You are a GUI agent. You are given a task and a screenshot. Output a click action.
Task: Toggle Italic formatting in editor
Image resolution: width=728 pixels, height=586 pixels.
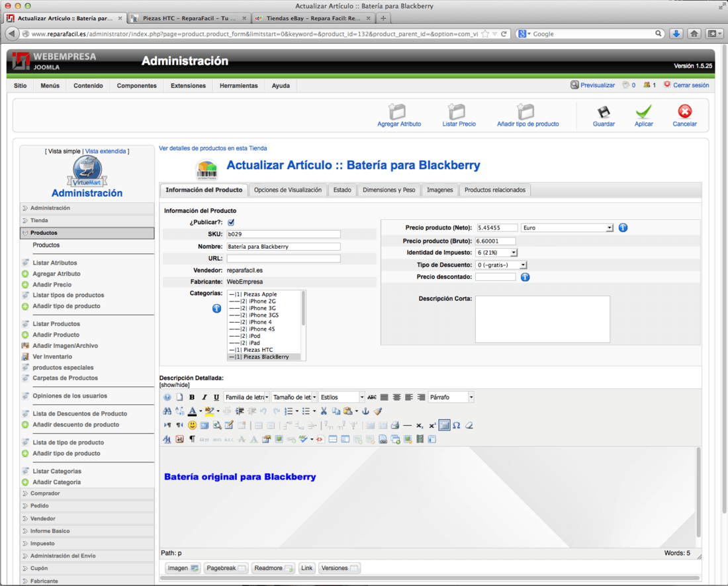[205, 397]
